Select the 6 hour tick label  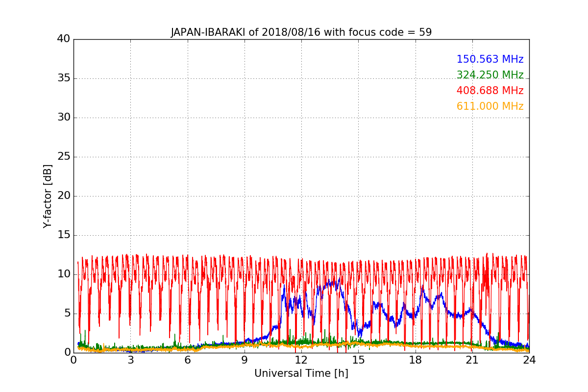click(x=188, y=360)
